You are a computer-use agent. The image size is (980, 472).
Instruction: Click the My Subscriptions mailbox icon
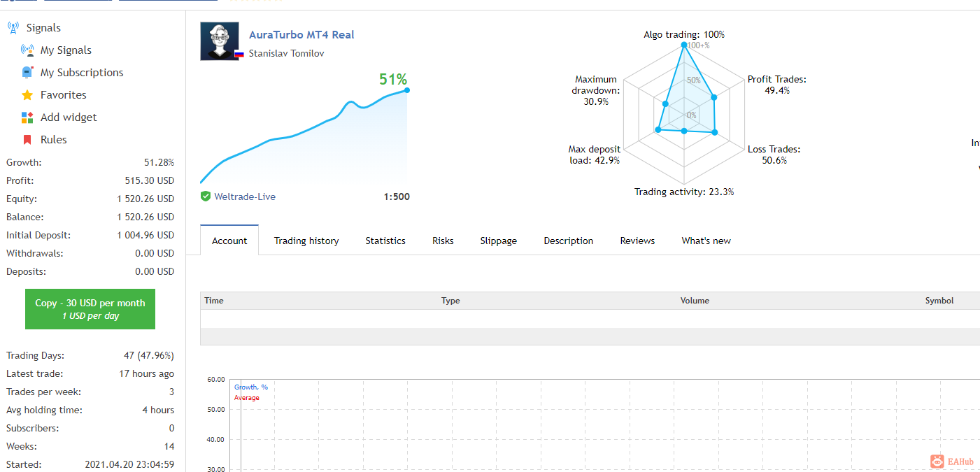(27, 73)
